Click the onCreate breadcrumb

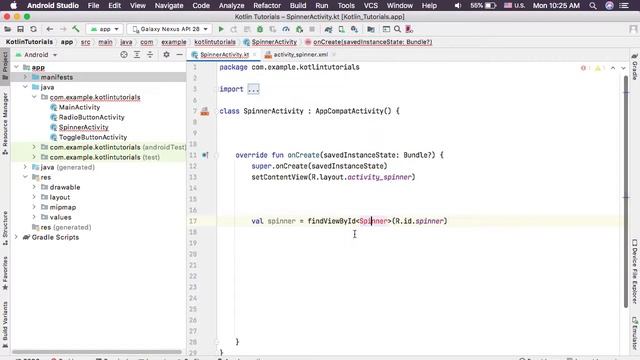point(369,42)
